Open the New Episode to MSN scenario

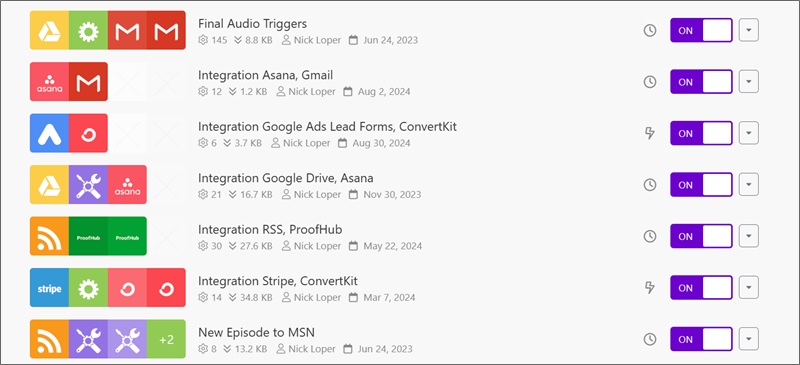coord(257,332)
